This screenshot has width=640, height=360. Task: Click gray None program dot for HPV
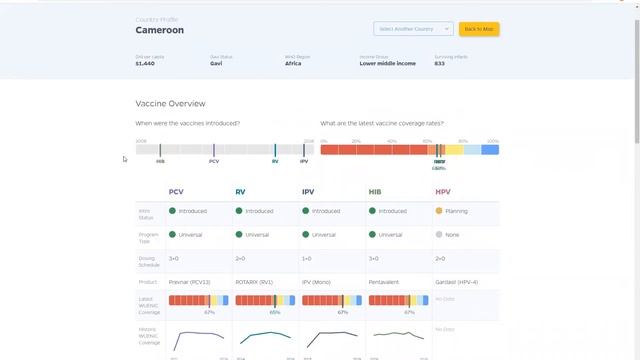point(439,235)
